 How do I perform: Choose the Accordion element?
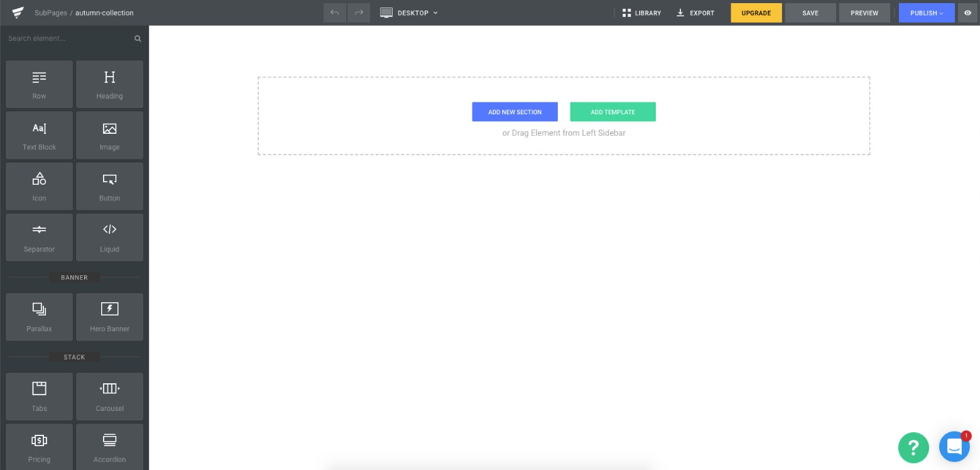(x=109, y=447)
